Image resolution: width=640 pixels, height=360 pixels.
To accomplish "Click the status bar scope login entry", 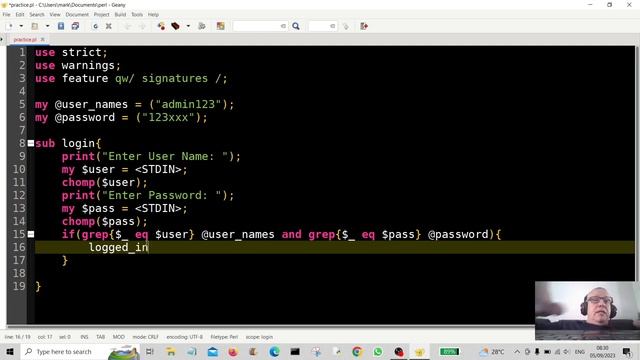I will 259,337.
